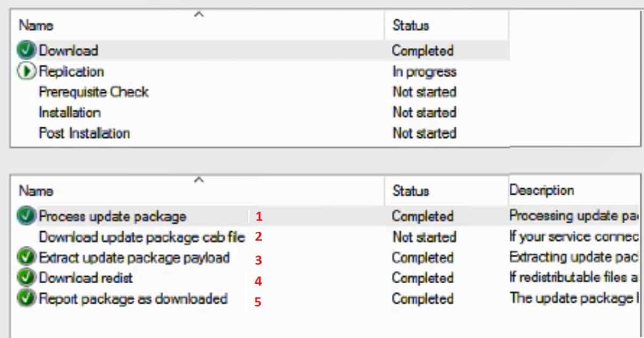Select the Replication step name
The height and width of the screenshot is (338, 644).
coord(71,71)
